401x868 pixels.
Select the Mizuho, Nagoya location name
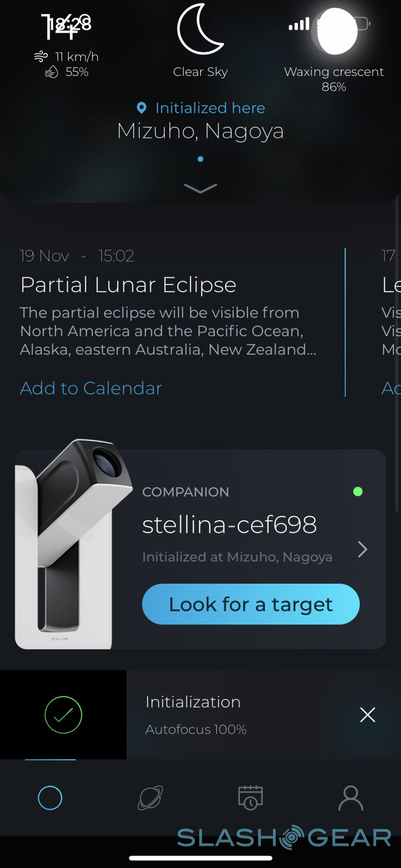(x=200, y=131)
